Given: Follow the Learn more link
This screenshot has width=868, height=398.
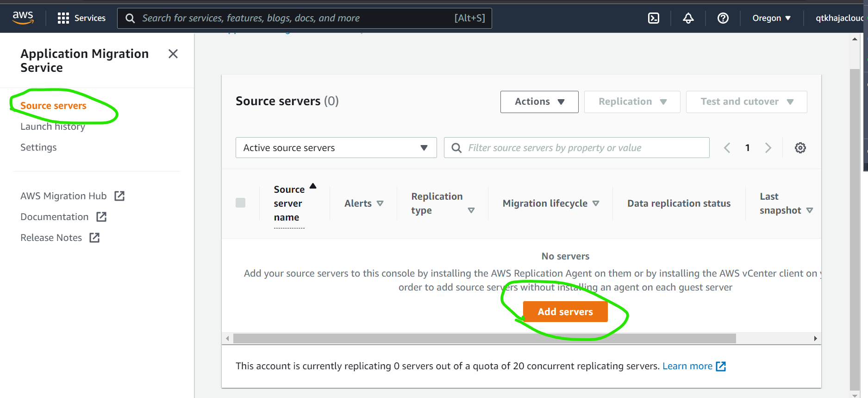Looking at the screenshot, I should pyautogui.click(x=687, y=366).
